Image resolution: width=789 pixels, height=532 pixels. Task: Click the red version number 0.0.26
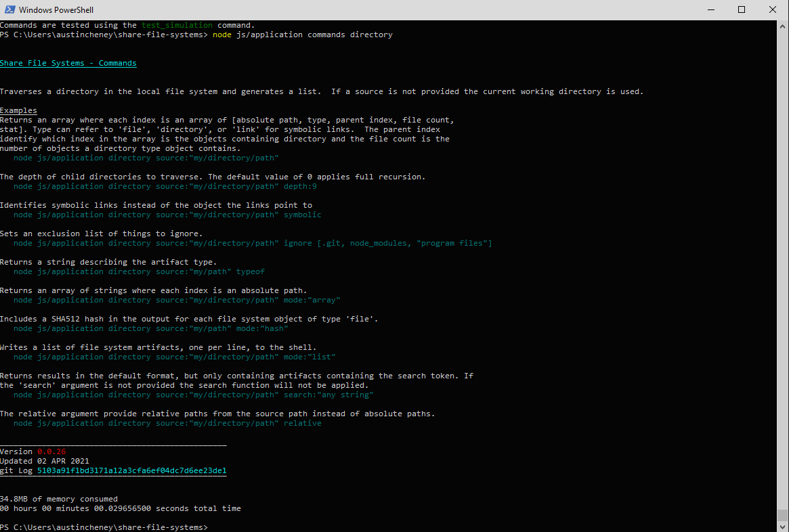[51, 451]
